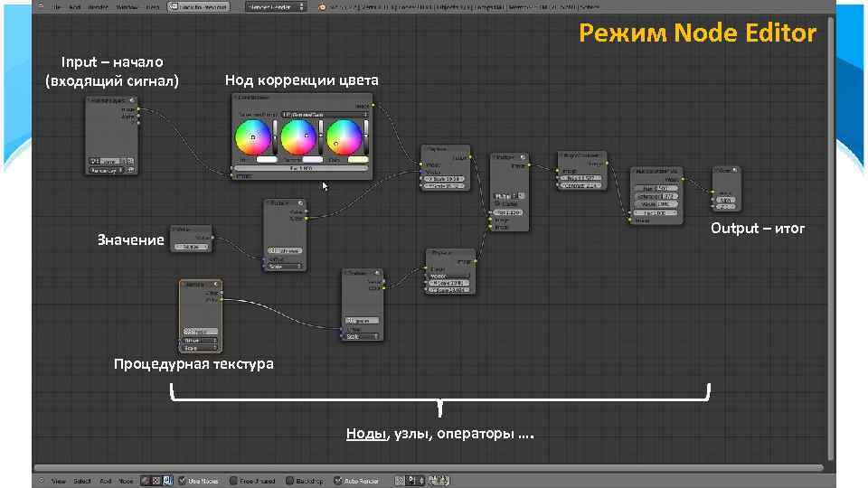Screen dimensions: 868x488
Task: Click the brightness slider beside the Gain wheel
Action: (366, 137)
